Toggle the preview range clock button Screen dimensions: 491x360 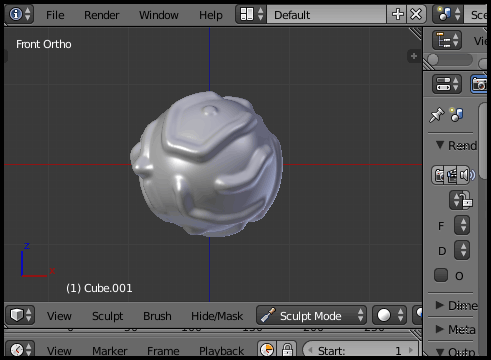click(267, 350)
